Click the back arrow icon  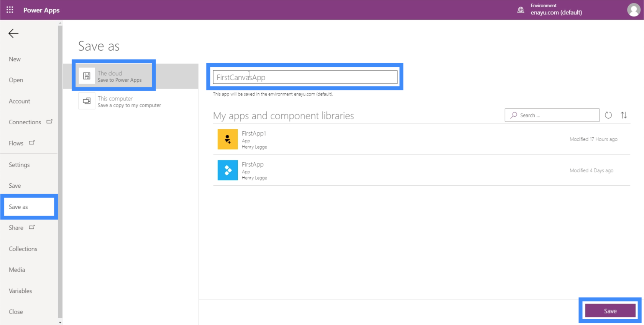[13, 33]
